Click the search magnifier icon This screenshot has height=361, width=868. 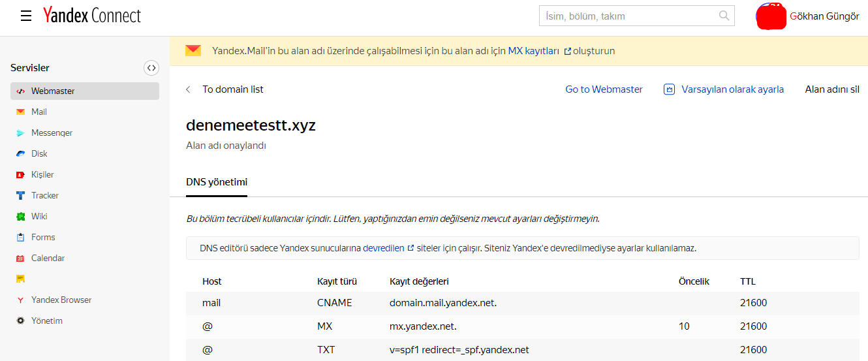(x=724, y=16)
